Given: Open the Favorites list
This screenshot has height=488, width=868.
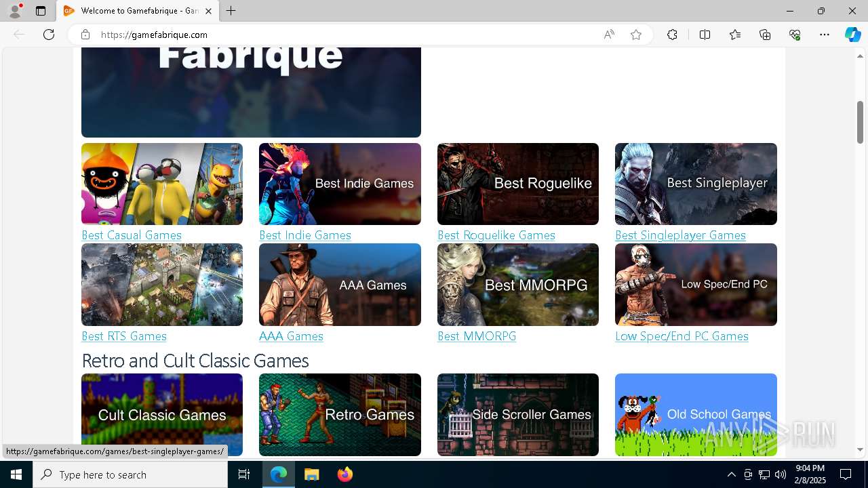Looking at the screenshot, I should [x=735, y=35].
